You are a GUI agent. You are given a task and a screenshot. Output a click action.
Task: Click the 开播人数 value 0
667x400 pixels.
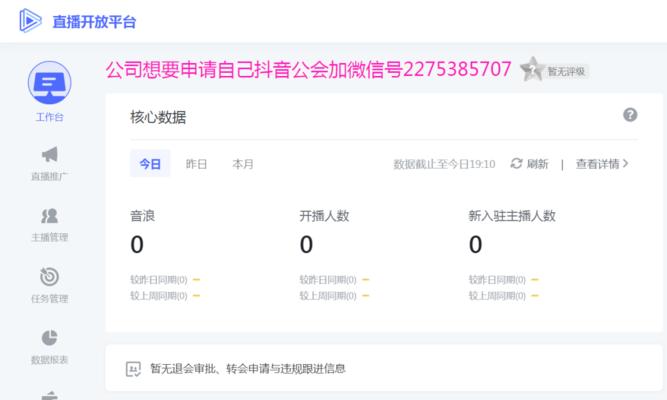pyautogui.click(x=306, y=245)
